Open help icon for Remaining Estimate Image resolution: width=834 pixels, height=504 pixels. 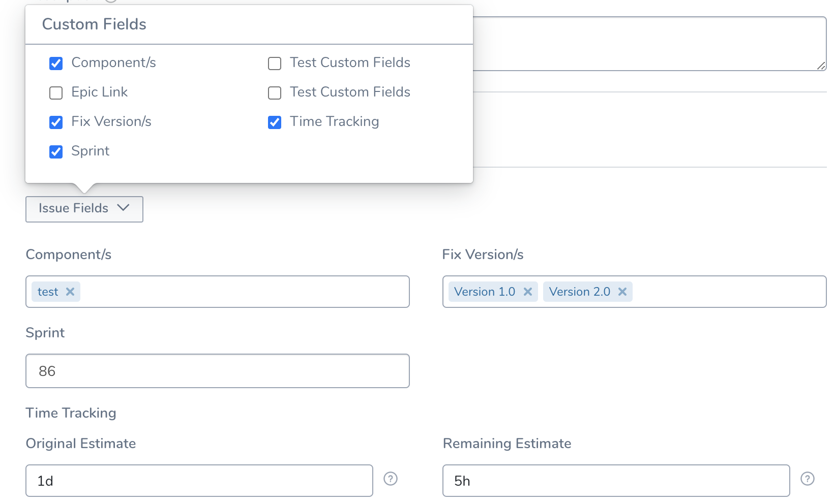coord(808,479)
